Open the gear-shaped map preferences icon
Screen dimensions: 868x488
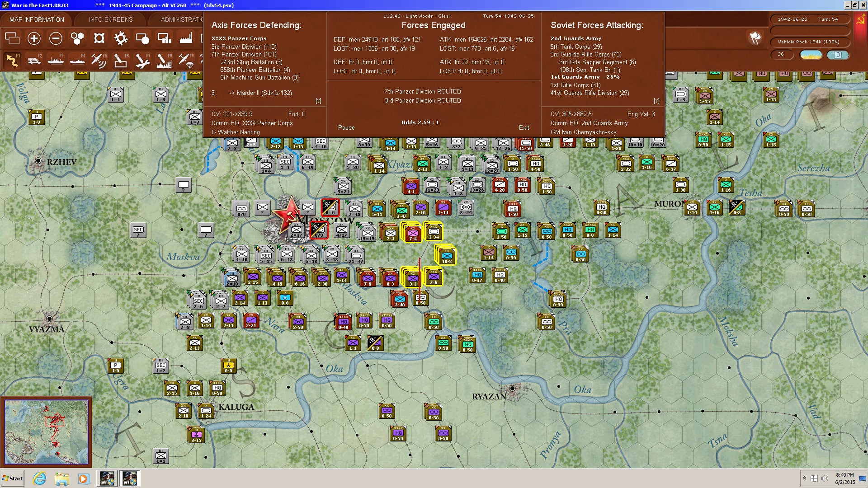(x=121, y=38)
